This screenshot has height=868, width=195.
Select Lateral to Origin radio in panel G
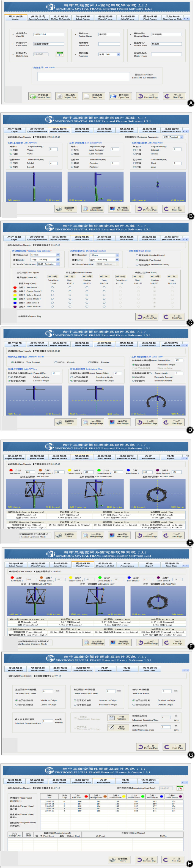[x=17, y=705]
